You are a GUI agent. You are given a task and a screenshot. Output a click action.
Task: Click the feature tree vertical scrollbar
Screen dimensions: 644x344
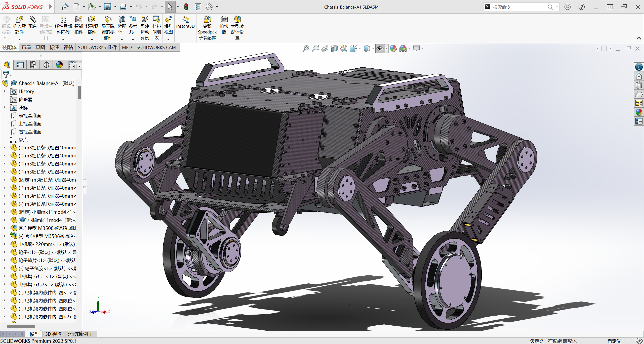79,93
